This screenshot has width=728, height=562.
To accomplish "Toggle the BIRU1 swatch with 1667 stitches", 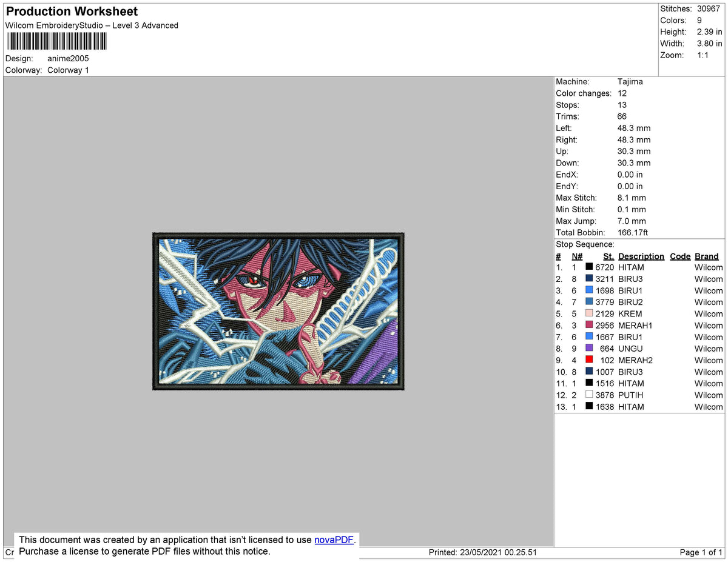I will click(590, 337).
